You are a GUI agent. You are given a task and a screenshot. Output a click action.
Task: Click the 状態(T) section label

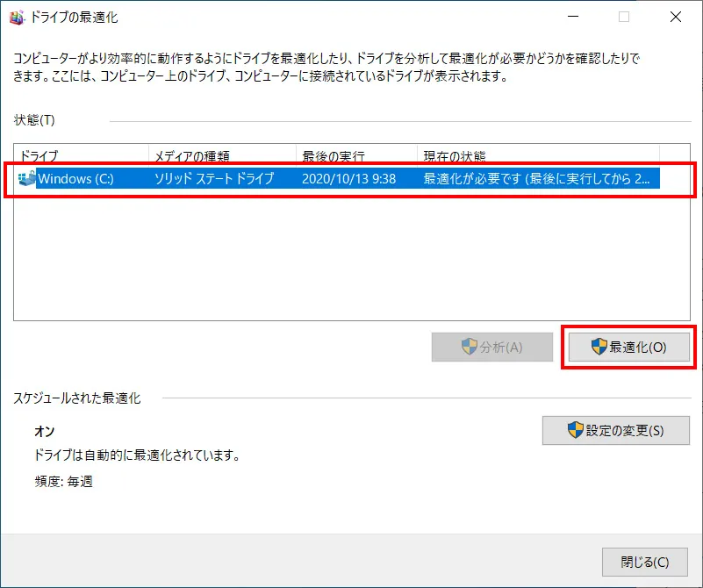click(x=34, y=120)
